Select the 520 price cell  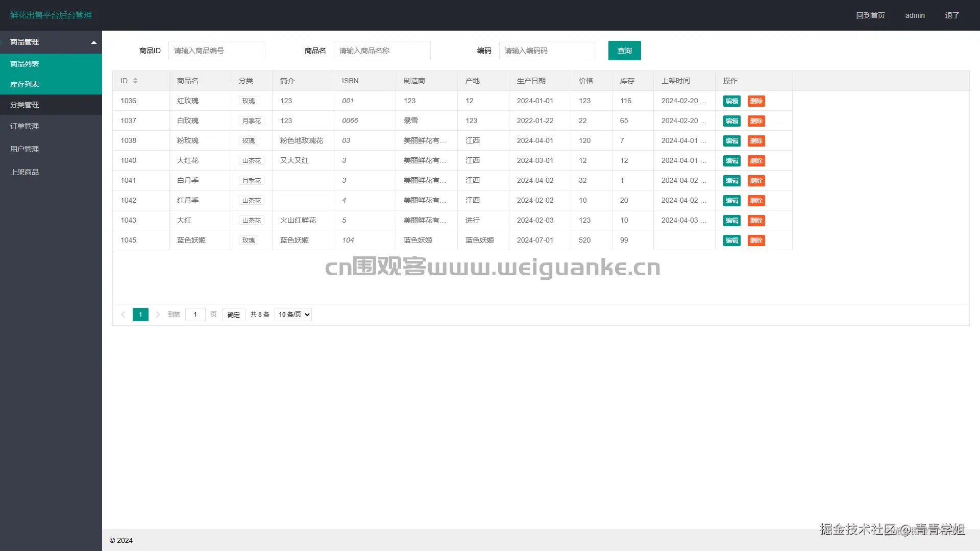click(592, 240)
